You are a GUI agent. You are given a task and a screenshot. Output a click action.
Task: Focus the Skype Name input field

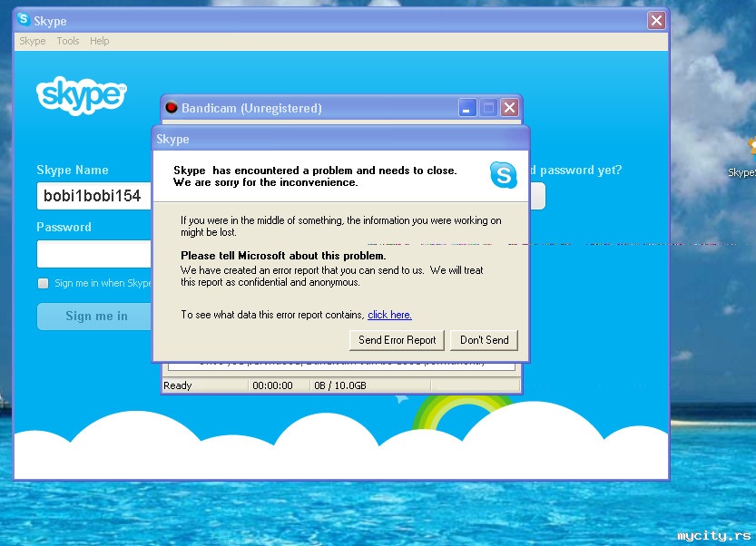tap(94, 196)
